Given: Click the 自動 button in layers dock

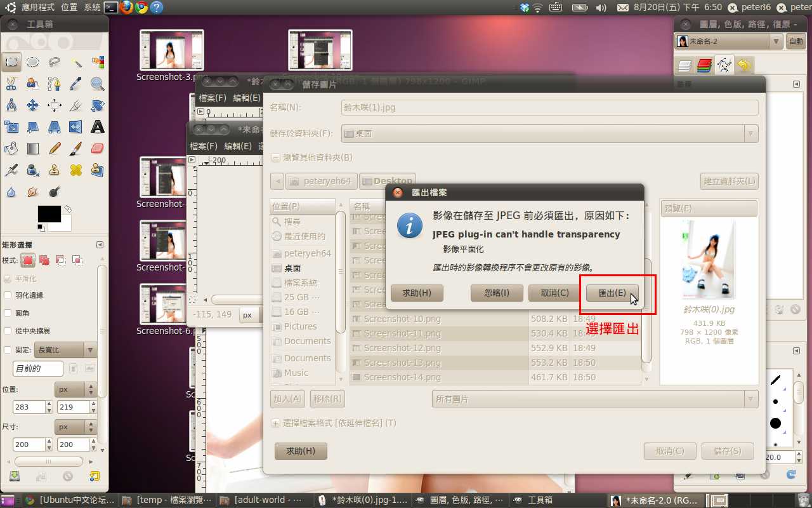Looking at the screenshot, I should coord(796,41).
